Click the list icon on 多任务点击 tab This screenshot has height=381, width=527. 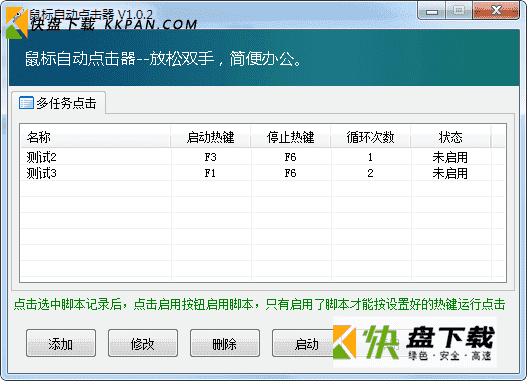tap(26, 103)
